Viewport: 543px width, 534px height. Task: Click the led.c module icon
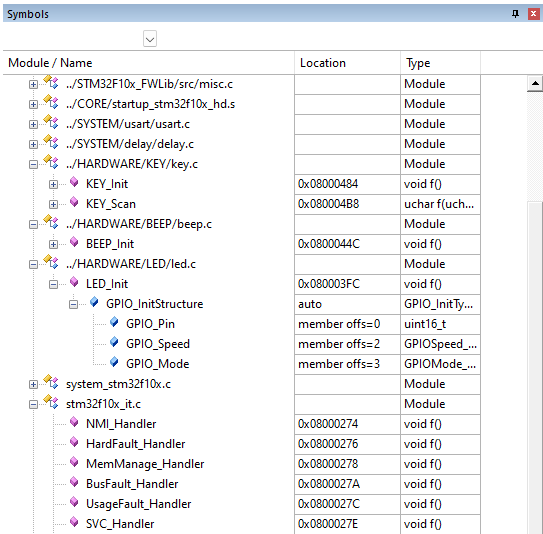(51, 262)
